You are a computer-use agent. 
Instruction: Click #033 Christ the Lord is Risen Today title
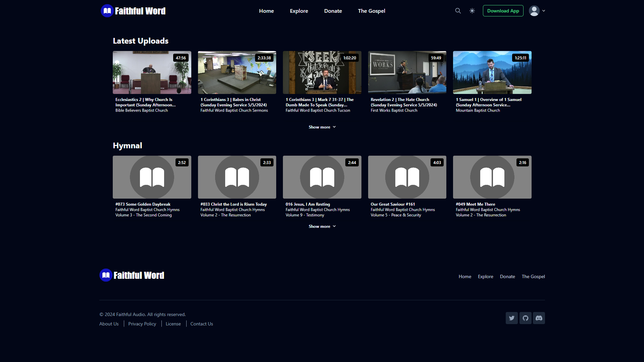point(233,204)
